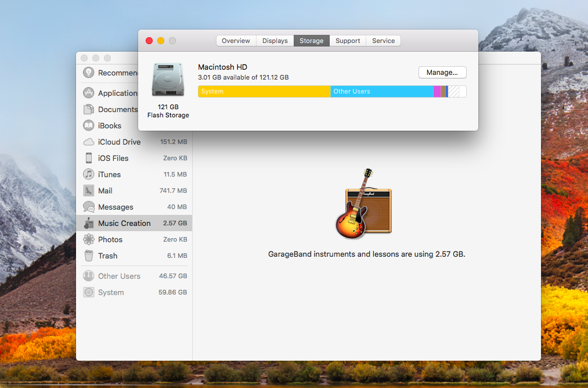
Task: Click the 59.86 GB System size value
Action: 172,292
